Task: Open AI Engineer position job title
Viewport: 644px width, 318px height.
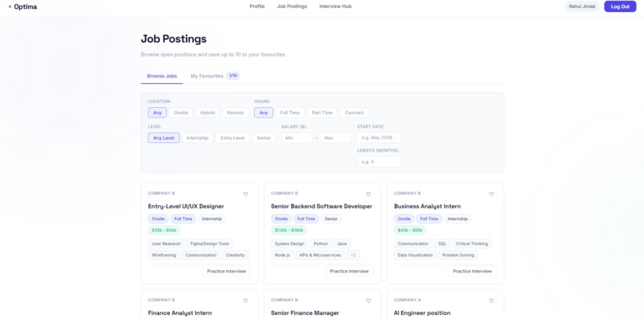Action: [422, 313]
